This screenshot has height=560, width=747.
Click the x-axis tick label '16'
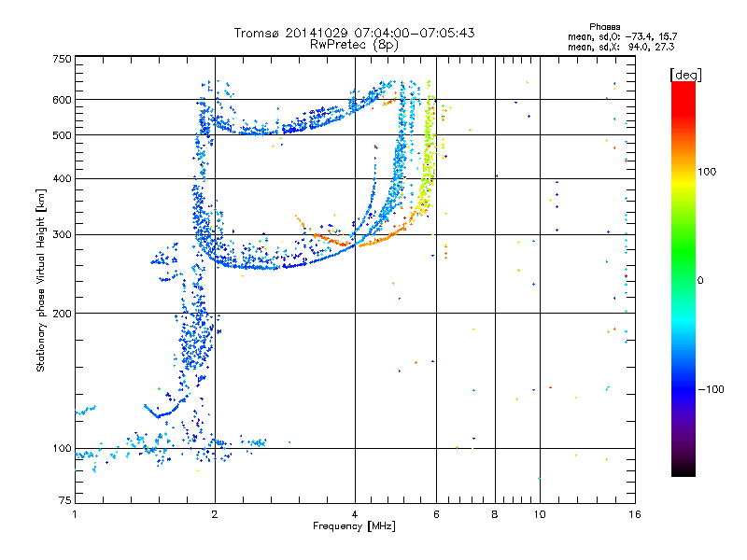pos(635,514)
